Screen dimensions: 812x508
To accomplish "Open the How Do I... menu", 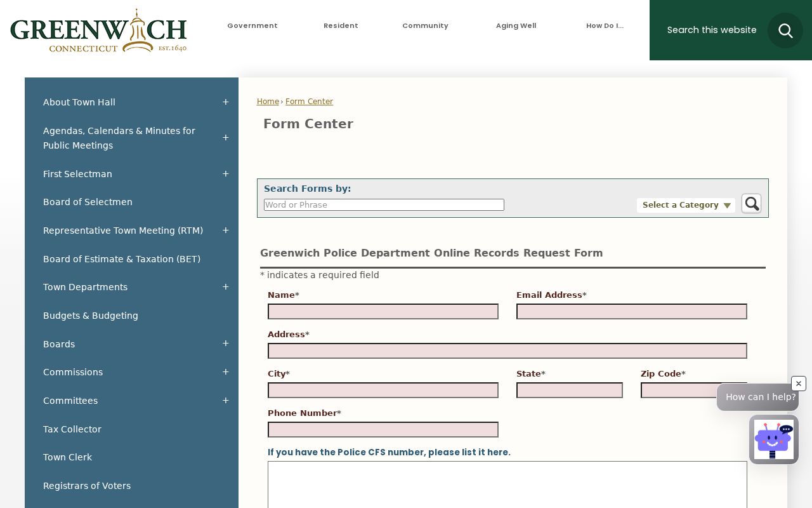I will point(605,26).
